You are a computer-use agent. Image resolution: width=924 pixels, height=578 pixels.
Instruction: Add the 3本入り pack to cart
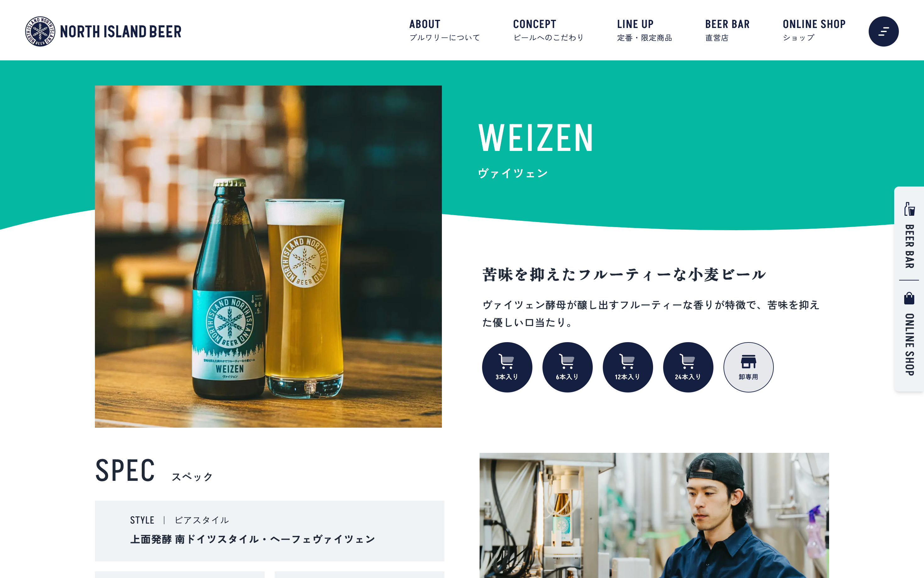[507, 367]
